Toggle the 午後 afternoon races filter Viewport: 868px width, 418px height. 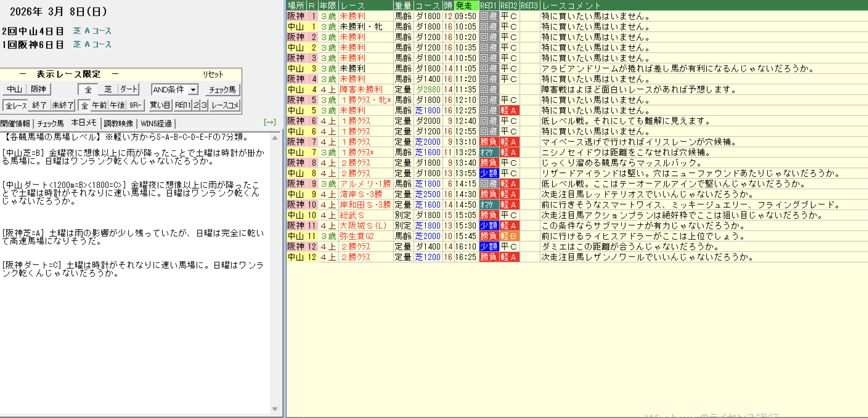tap(117, 105)
